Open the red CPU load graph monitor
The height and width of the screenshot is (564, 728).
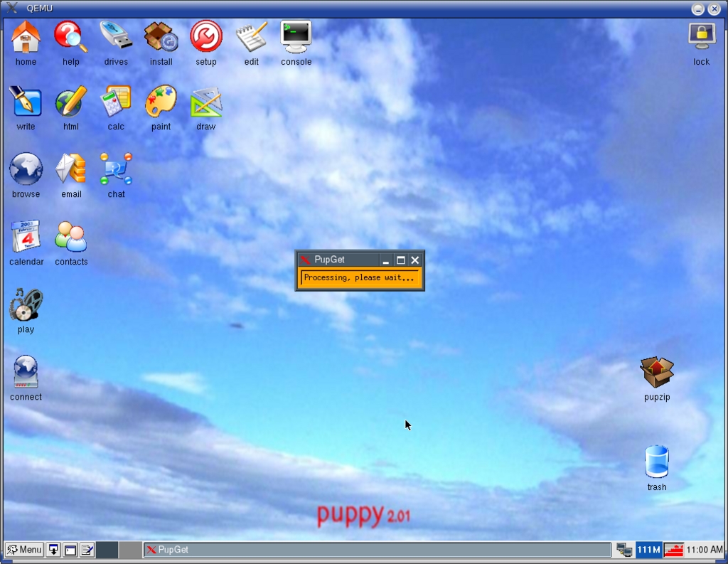673,550
